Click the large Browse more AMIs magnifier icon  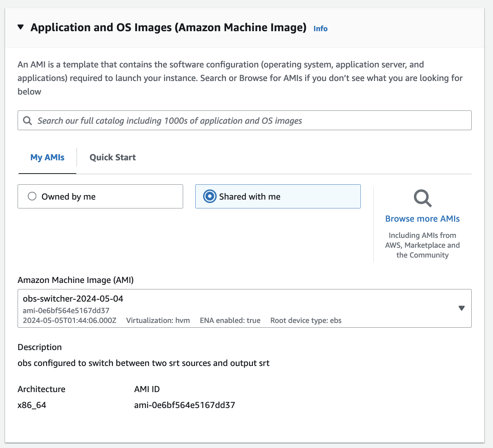pos(422,198)
